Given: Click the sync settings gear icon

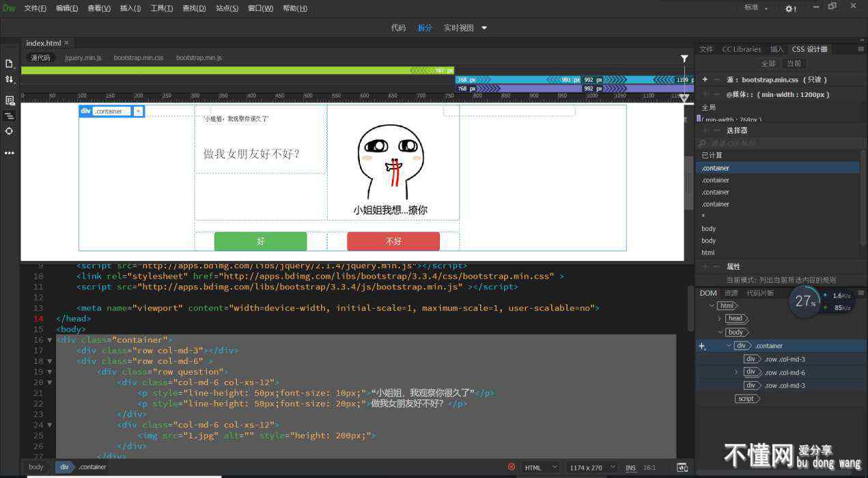Looking at the screenshot, I should coord(790,9).
